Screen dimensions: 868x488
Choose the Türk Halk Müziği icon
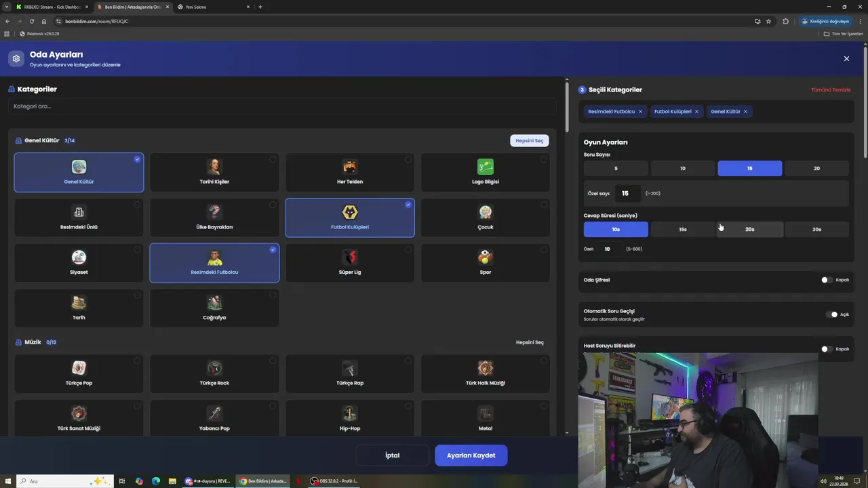(x=486, y=368)
